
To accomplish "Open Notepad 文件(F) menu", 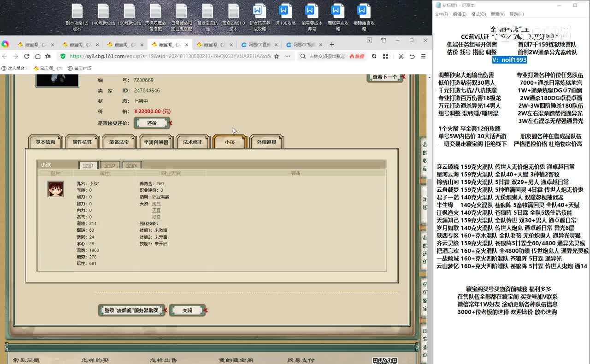I will pyautogui.click(x=441, y=14).
